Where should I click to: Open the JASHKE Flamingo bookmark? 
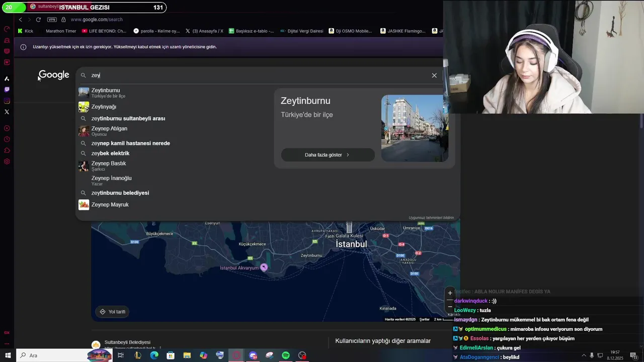click(x=403, y=31)
